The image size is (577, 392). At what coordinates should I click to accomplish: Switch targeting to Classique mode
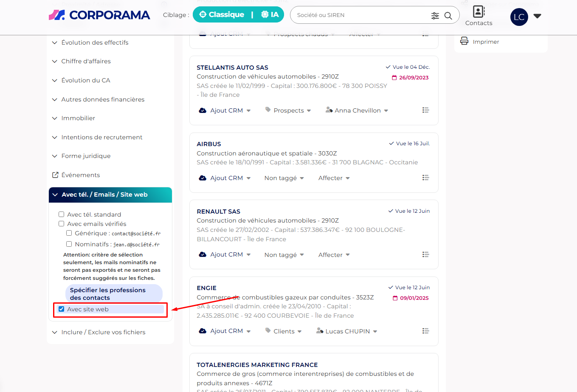coord(222,15)
